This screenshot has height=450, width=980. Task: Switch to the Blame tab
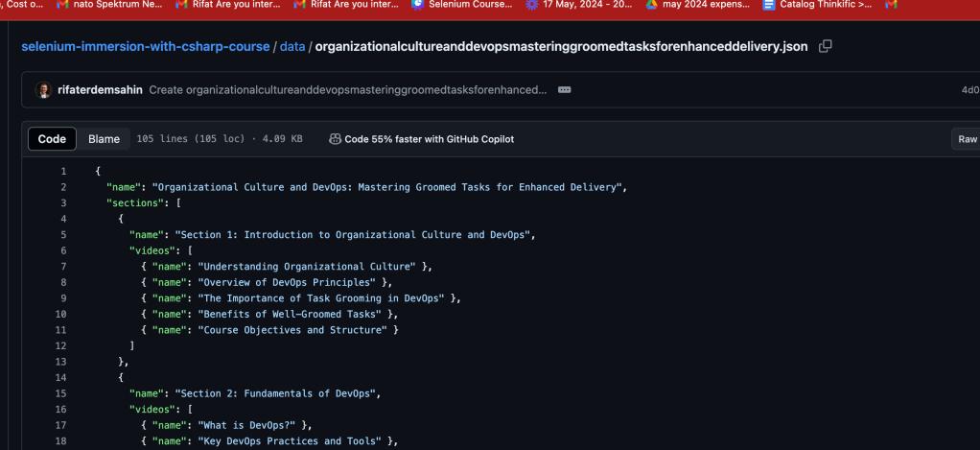tap(104, 139)
